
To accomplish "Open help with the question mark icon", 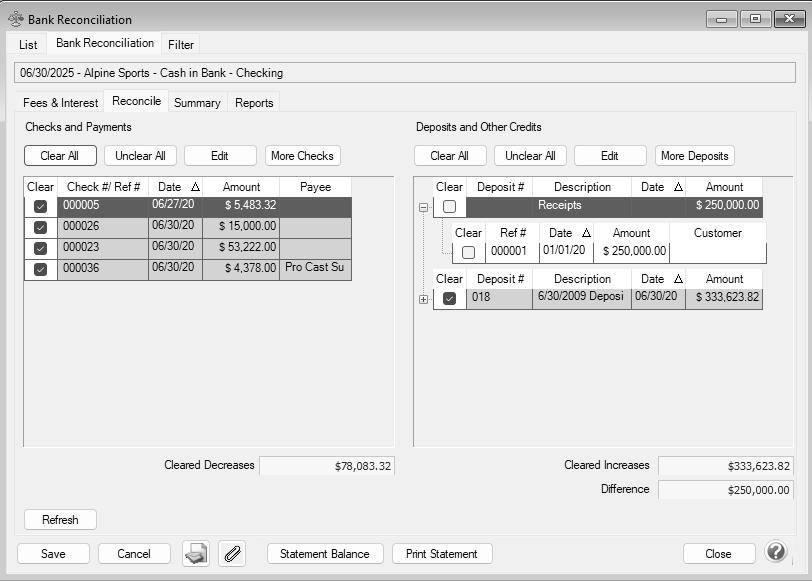I will 775,552.
